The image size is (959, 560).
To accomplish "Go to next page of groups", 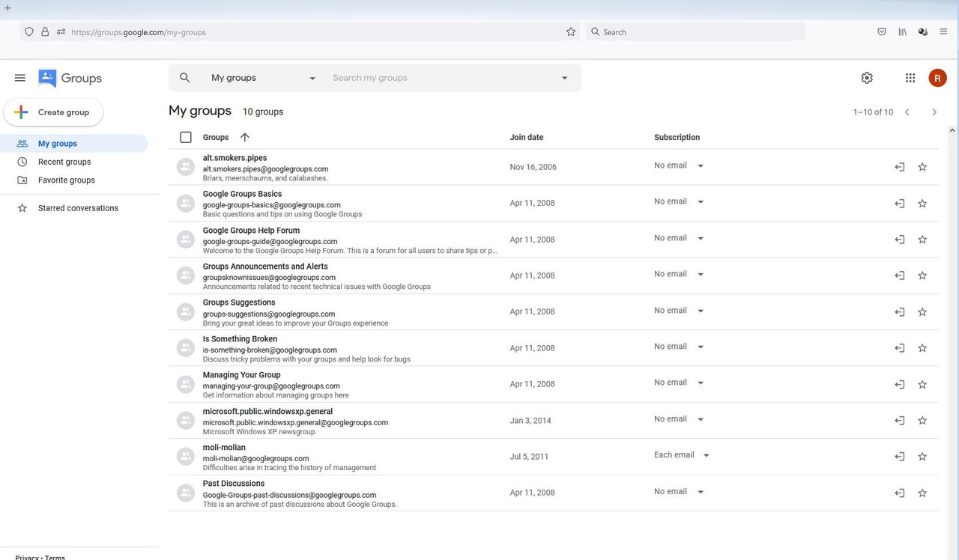I will pos(934,112).
